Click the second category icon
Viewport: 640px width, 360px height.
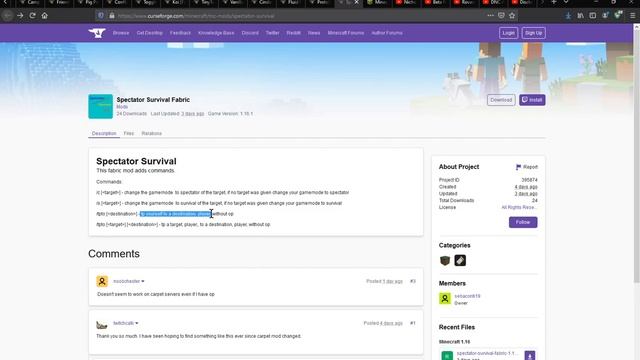coord(460,260)
